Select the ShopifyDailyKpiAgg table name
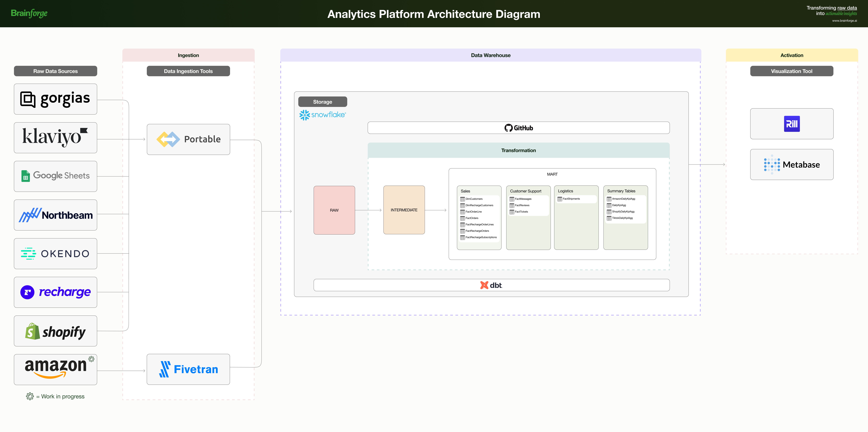Viewport: 868px width, 432px height. (623, 212)
